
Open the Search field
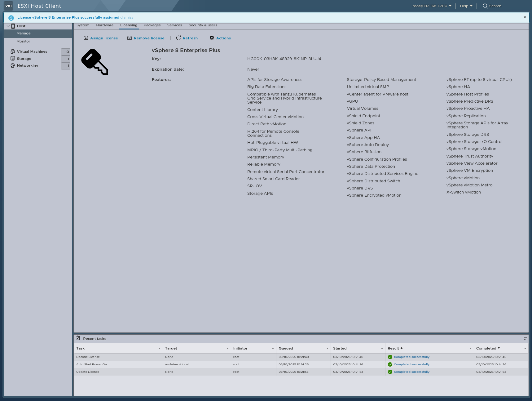click(492, 6)
